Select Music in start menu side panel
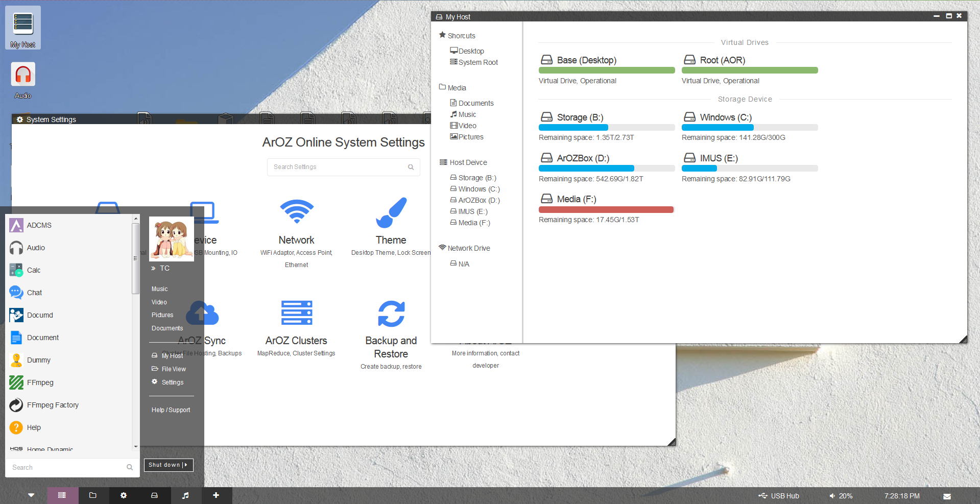The height and width of the screenshot is (504, 980). pos(159,289)
